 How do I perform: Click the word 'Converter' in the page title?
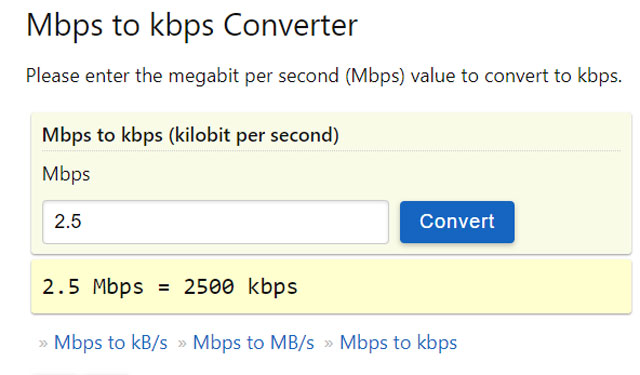tap(291, 26)
